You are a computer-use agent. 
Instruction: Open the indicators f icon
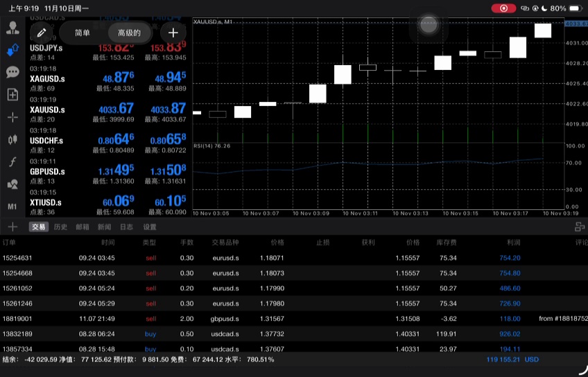12,162
